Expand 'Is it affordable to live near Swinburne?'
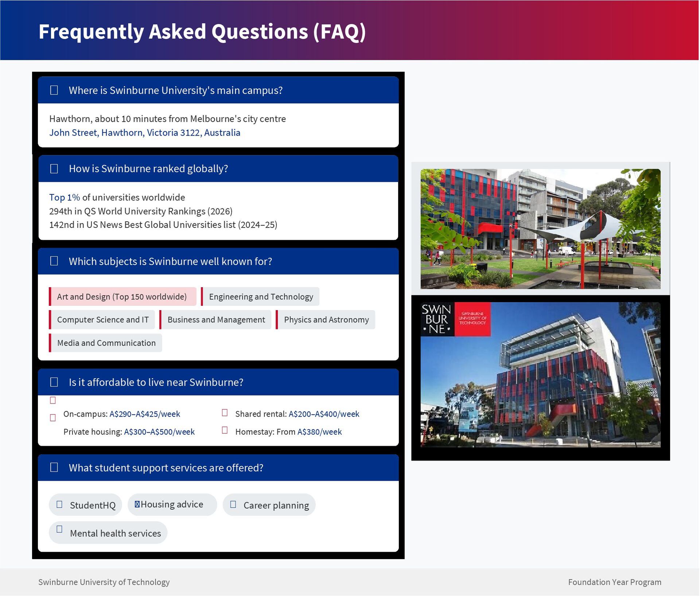 218,382
